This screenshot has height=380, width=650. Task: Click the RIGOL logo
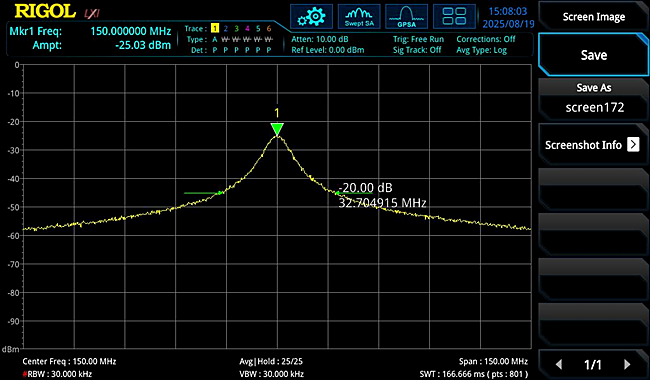click(x=45, y=11)
